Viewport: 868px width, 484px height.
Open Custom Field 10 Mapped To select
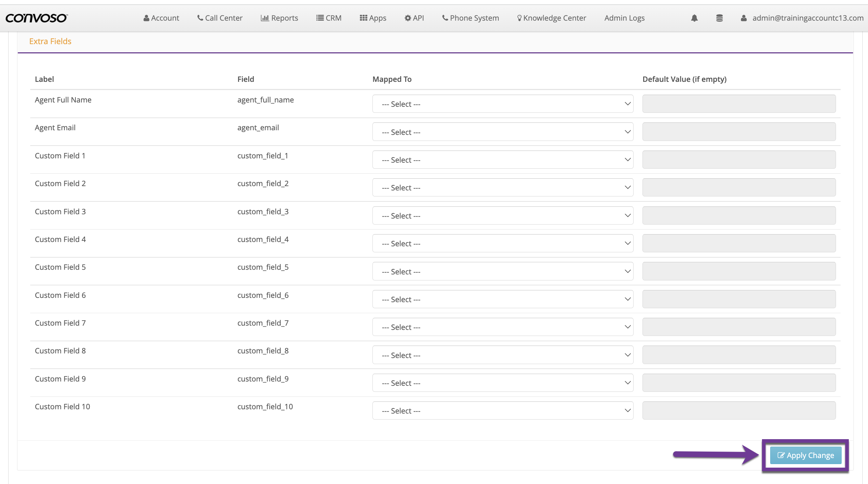pos(502,411)
